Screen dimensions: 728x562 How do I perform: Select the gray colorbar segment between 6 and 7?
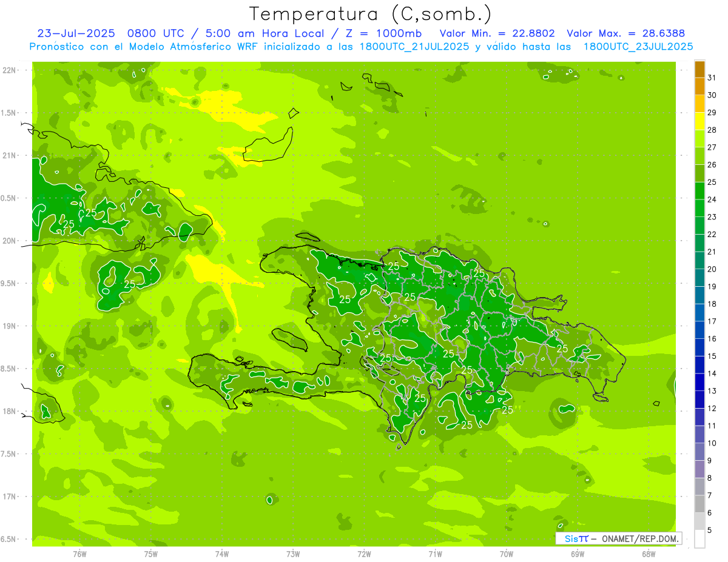699,504
